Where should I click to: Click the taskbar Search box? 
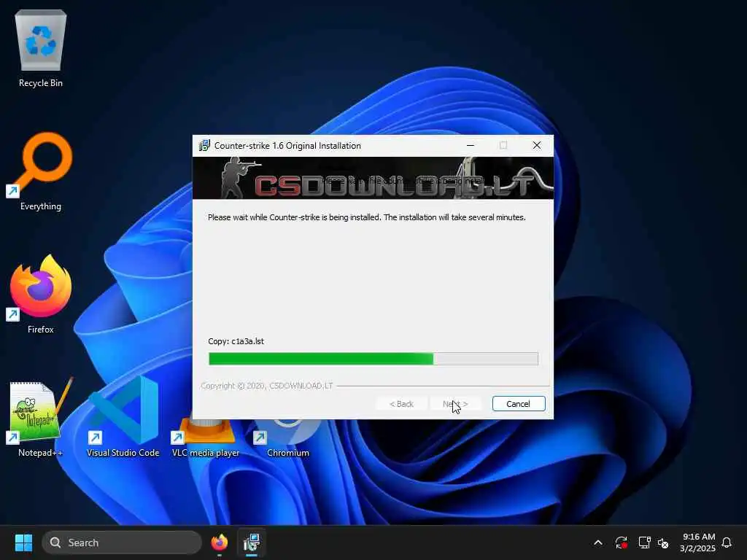click(122, 542)
